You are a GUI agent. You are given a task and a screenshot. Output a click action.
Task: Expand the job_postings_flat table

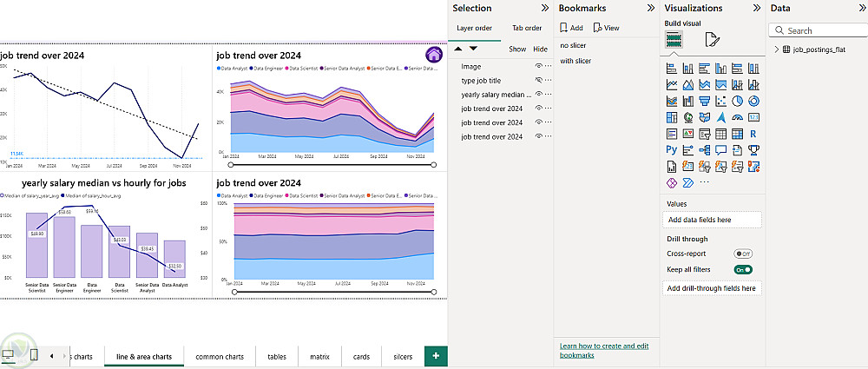click(776, 50)
